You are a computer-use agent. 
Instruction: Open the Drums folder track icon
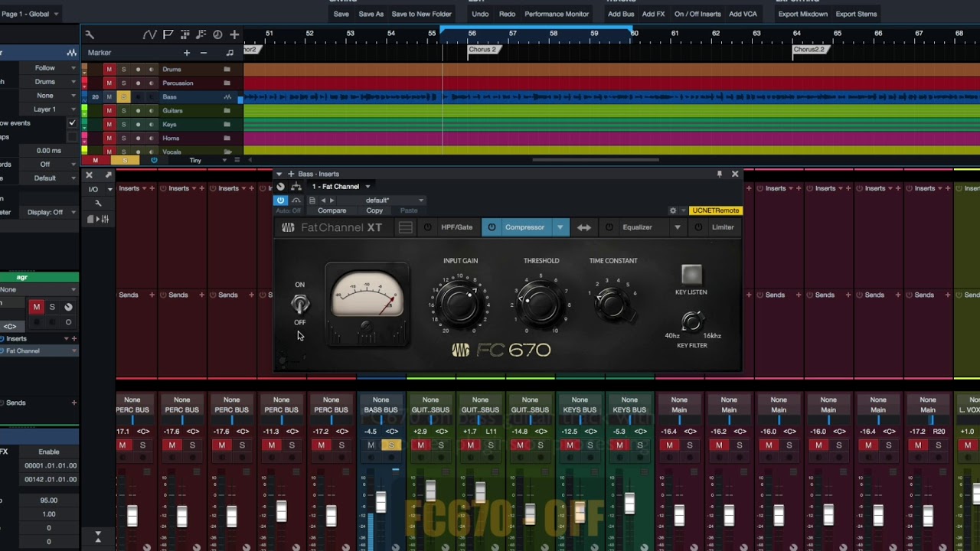[227, 70]
